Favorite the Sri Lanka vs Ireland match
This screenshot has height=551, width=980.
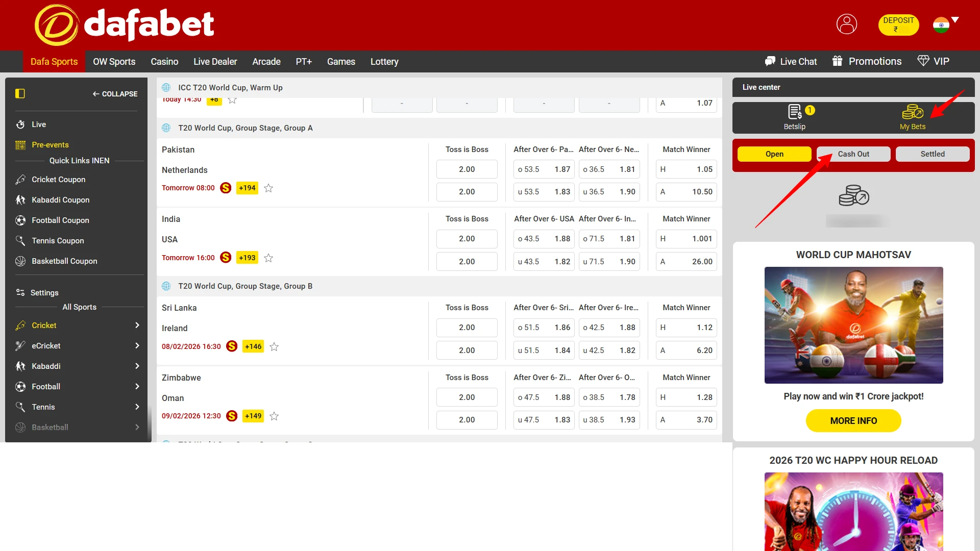(x=274, y=346)
